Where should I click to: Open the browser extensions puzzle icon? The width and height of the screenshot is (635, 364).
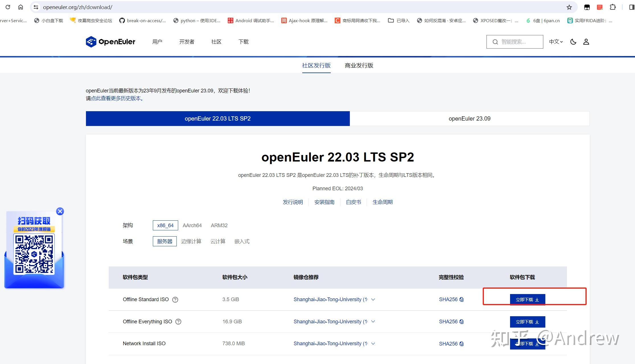613,7
